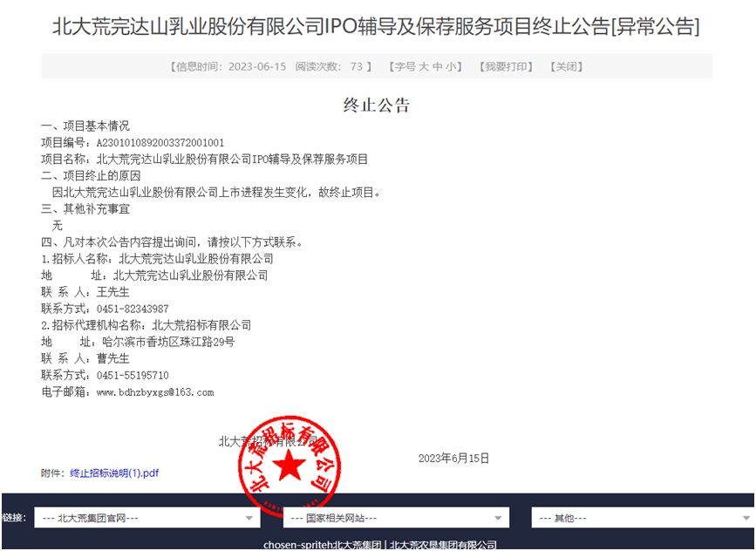Open the 终止招标说明(1).pdf attachment link
This screenshot has width=756, height=551.
click(114, 473)
